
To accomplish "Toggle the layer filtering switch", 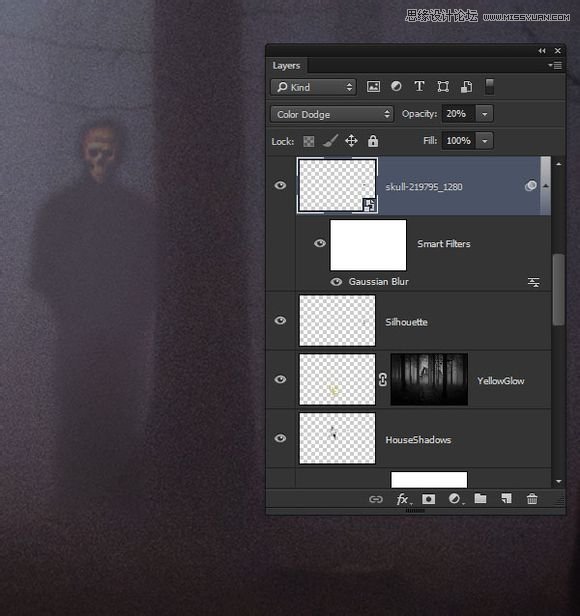I will (489, 87).
